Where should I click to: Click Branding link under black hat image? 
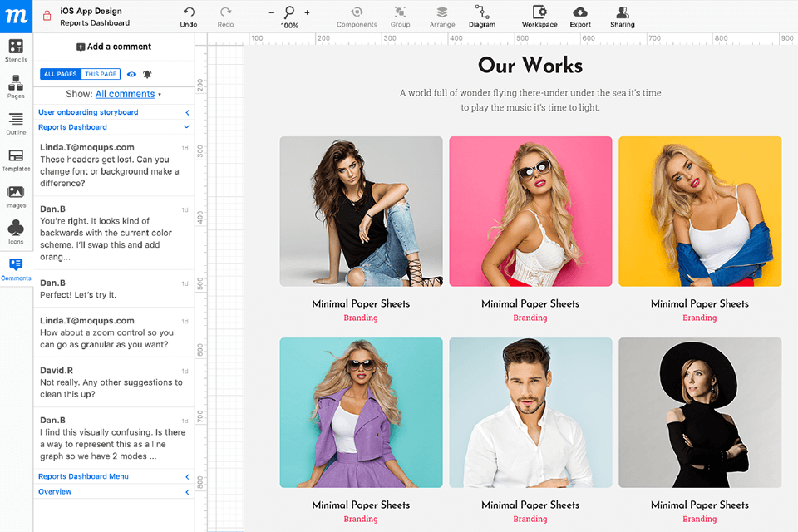point(700,519)
